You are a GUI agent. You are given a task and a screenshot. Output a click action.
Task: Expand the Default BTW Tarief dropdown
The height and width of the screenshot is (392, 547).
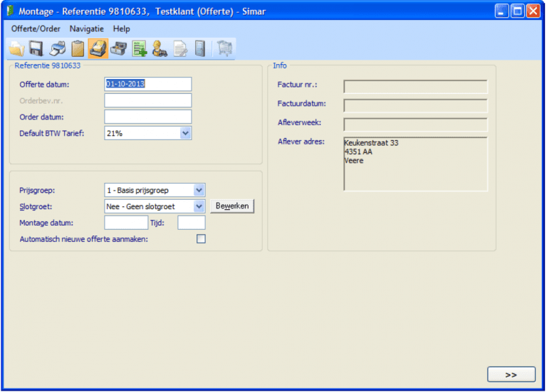[185, 133]
